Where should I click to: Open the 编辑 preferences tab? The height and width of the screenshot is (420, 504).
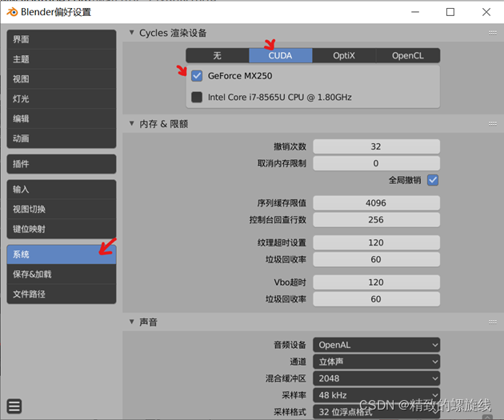coord(62,118)
